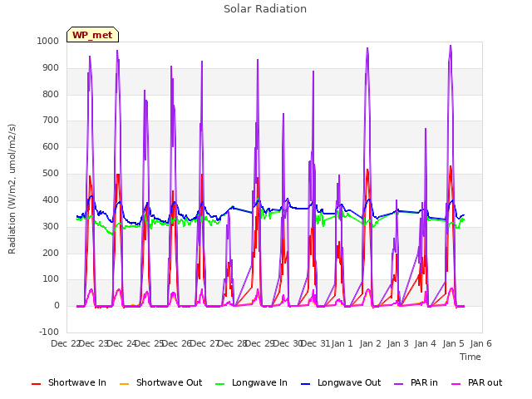This screenshot has height=399, width=532.
Task: Toggle the PAR in legend entry
Action: coord(416,382)
